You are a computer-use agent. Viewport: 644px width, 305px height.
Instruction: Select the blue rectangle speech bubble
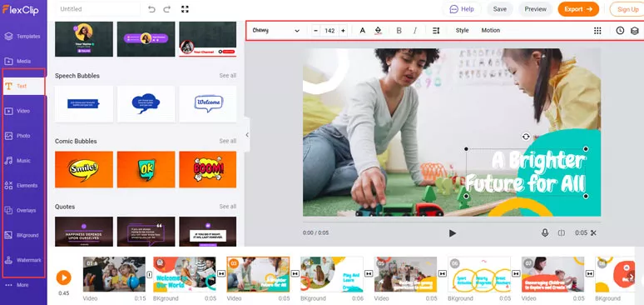(x=84, y=103)
